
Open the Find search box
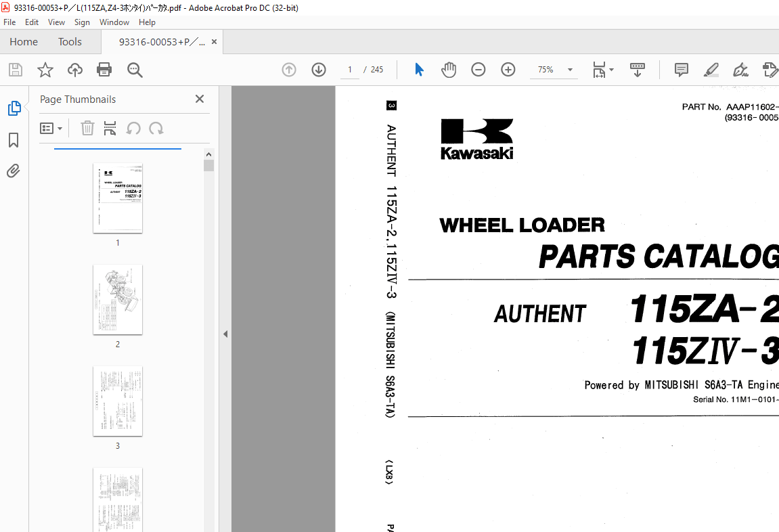135,69
